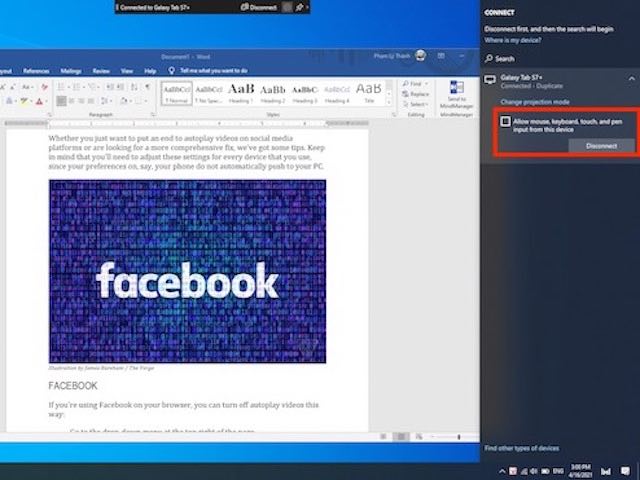The height and width of the screenshot is (480, 640).
Task: Center the paragraph text
Action: tap(71, 101)
